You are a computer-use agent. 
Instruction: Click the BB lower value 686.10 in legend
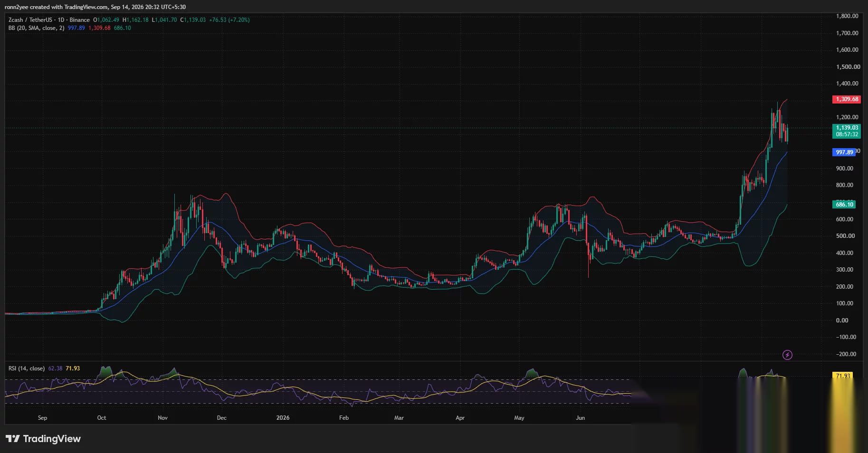123,28
